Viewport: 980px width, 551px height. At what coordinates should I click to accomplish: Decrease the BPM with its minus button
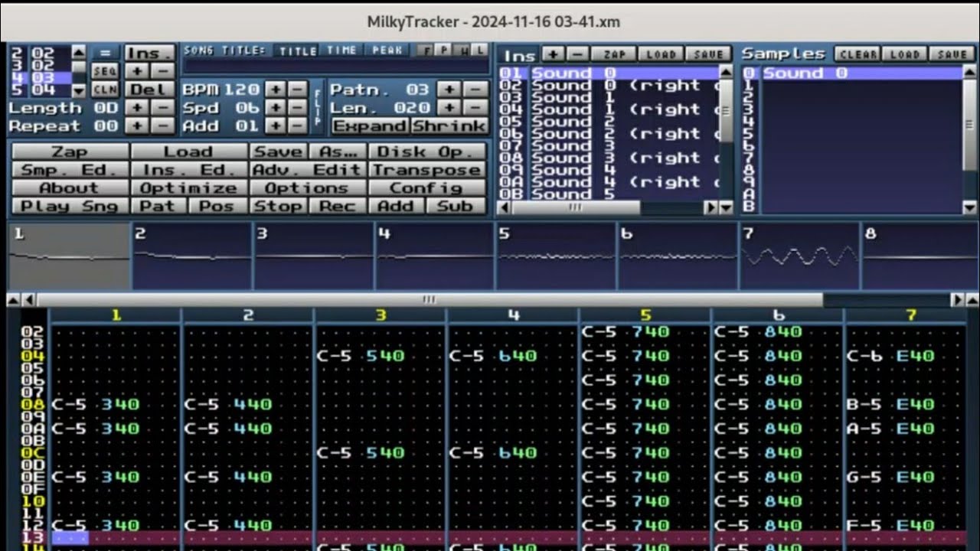tap(297, 90)
